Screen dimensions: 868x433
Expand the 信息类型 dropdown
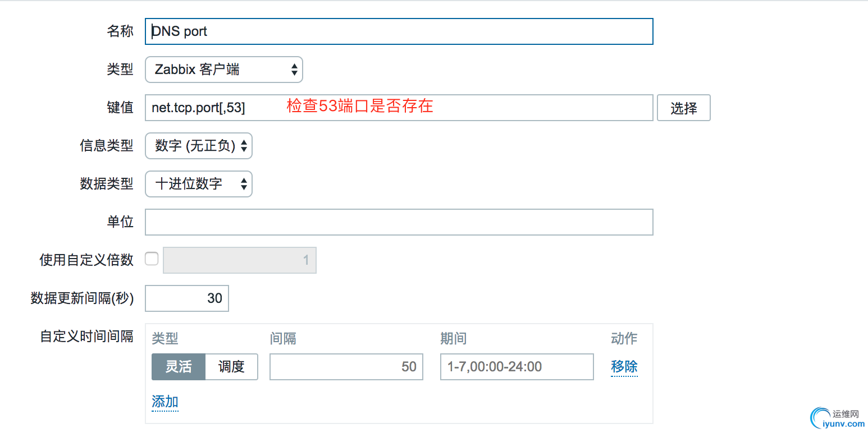(x=199, y=146)
